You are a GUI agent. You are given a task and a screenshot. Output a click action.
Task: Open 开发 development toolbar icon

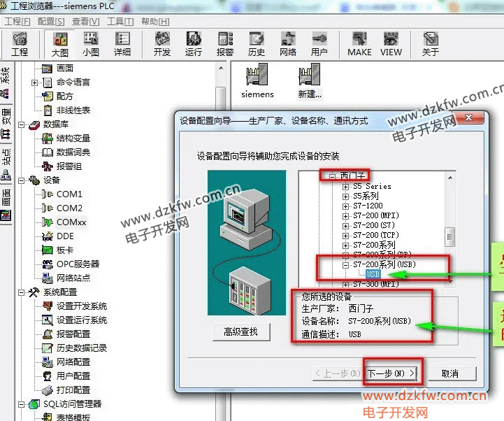tap(162, 43)
